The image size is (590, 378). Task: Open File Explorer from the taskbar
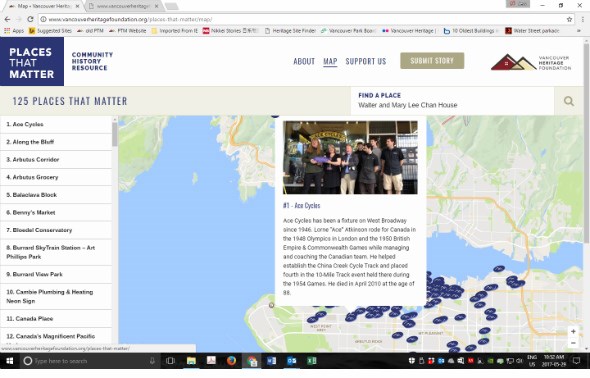(x=191, y=361)
